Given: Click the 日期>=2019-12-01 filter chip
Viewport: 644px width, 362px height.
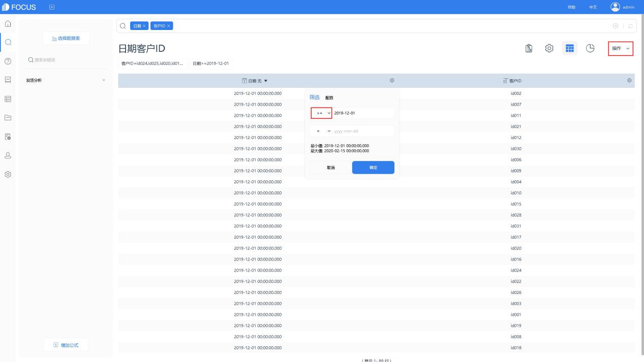Looking at the screenshot, I should pos(210,63).
